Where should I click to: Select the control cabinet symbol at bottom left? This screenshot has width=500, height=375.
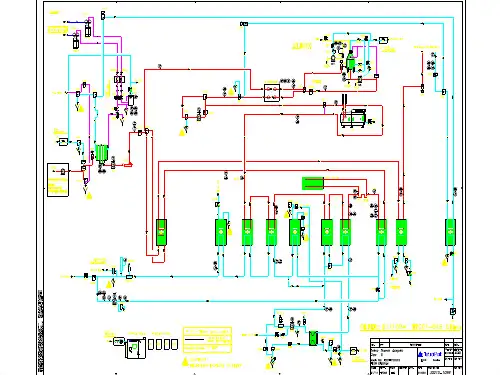pyautogui.click(x=135, y=347)
